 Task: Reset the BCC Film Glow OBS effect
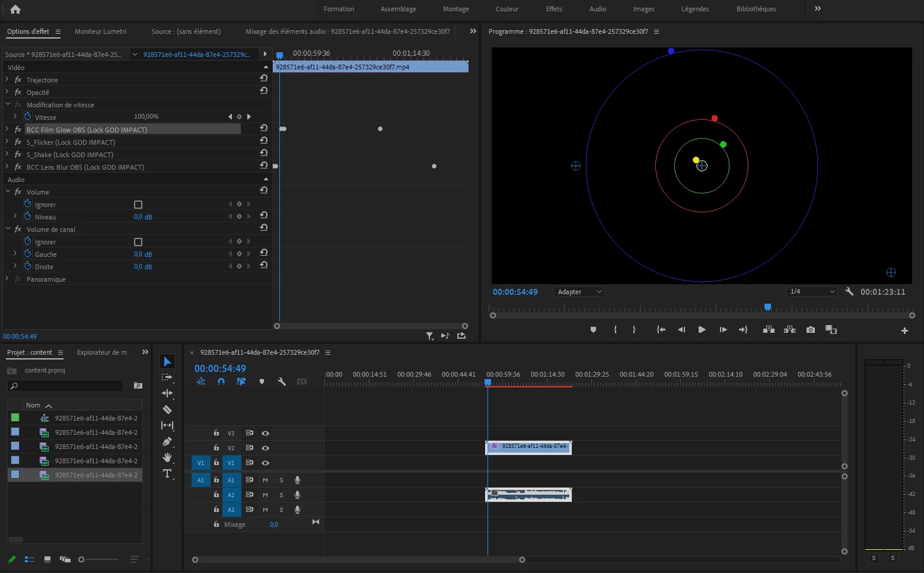264,128
